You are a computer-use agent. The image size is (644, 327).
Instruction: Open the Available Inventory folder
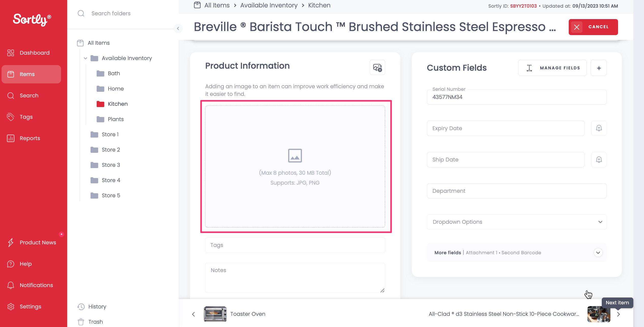[x=127, y=58]
